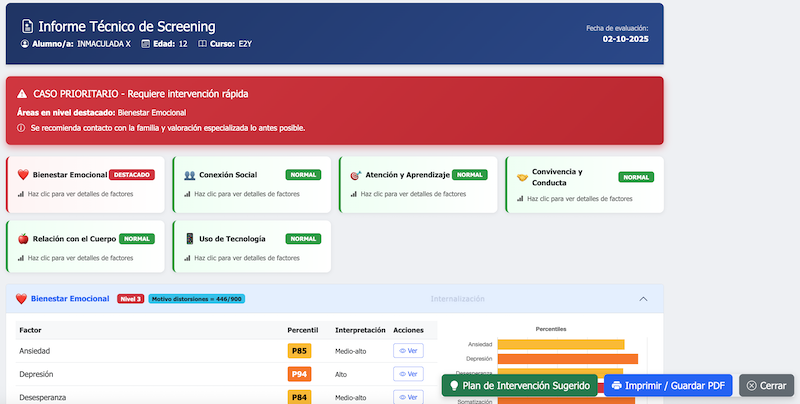Click the people icon on Conexión Social card
This screenshot has height=404, width=800.
tap(190, 175)
